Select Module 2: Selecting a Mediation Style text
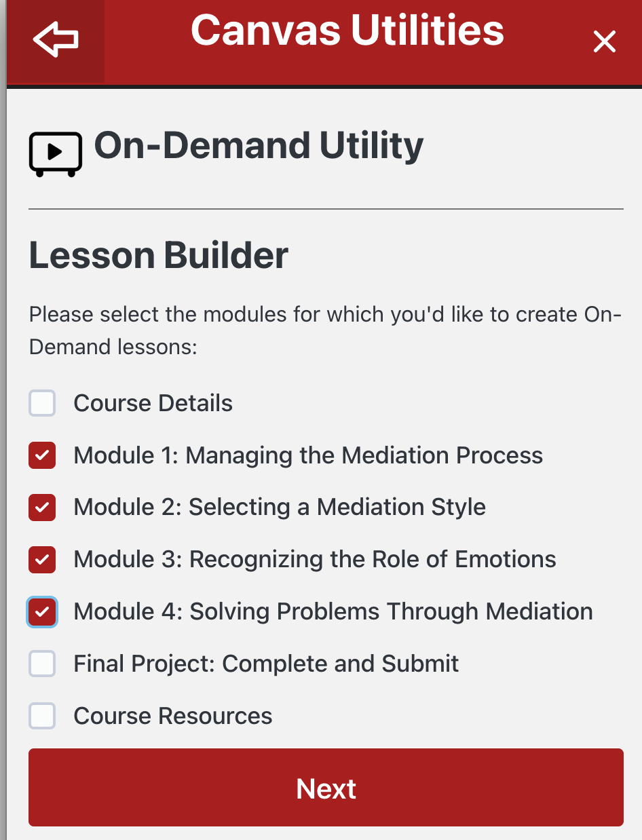 pyautogui.click(x=280, y=508)
